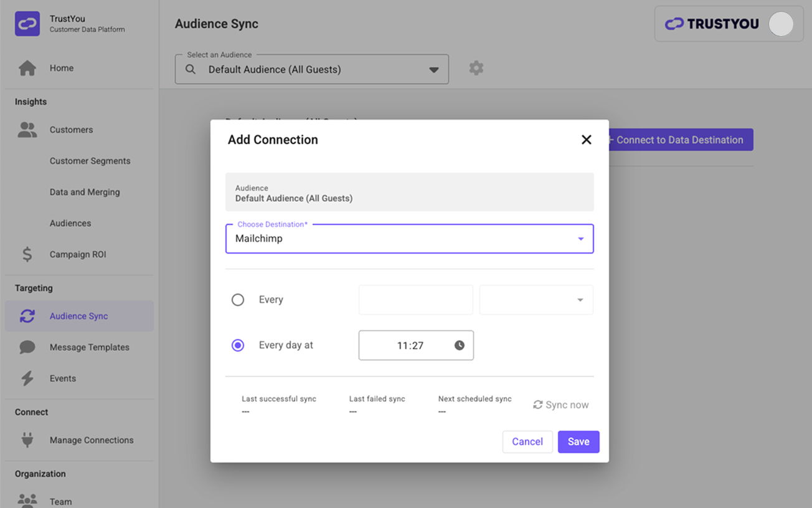The width and height of the screenshot is (812, 508).
Task: Save the new connection
Action: (x=578, y=442)
